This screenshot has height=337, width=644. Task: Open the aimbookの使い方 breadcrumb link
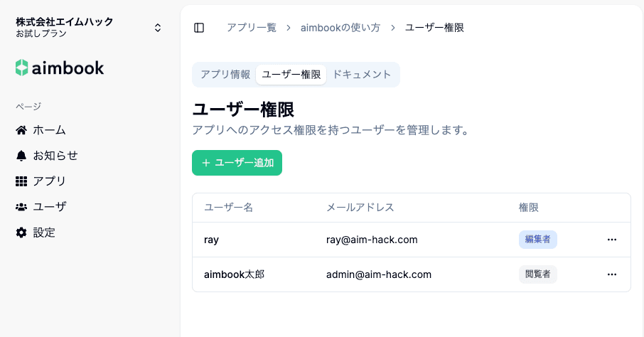[340, 28]
